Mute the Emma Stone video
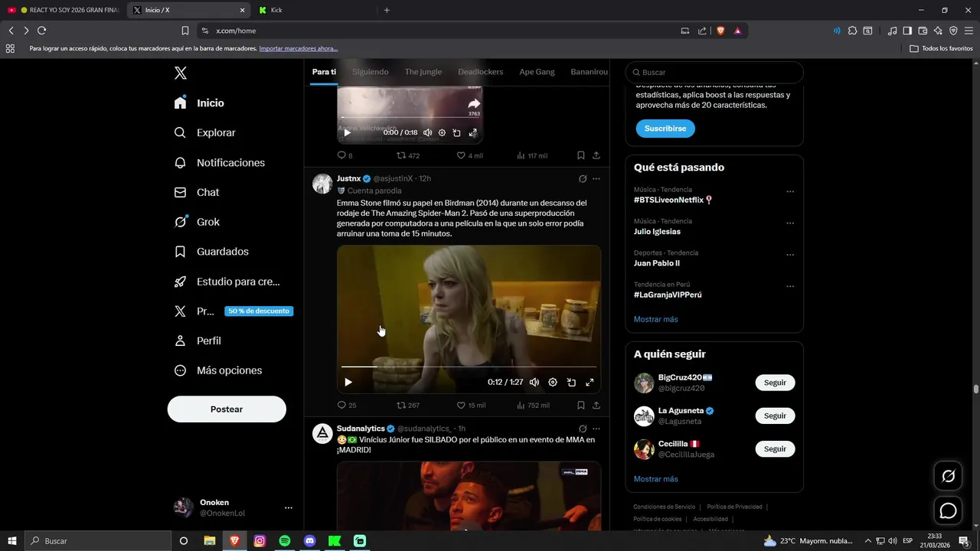The image size is (980, 551). pyautogui.click(x=534, y=382)
